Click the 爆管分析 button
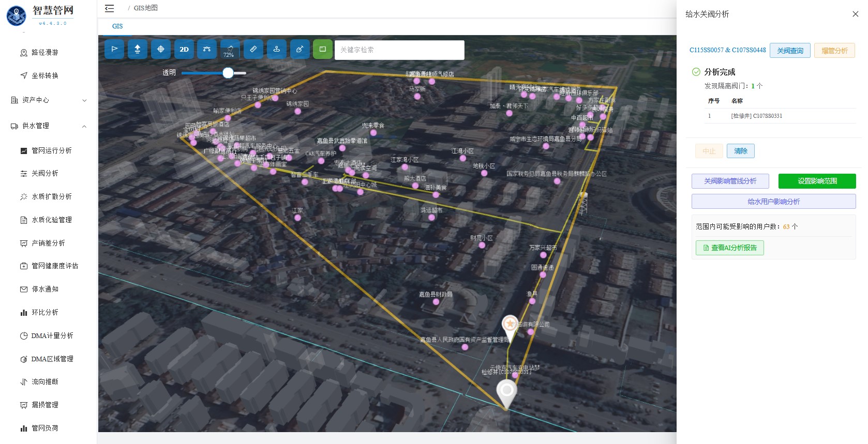Screen dimensions: 868x444 click(x=834, y=51)
